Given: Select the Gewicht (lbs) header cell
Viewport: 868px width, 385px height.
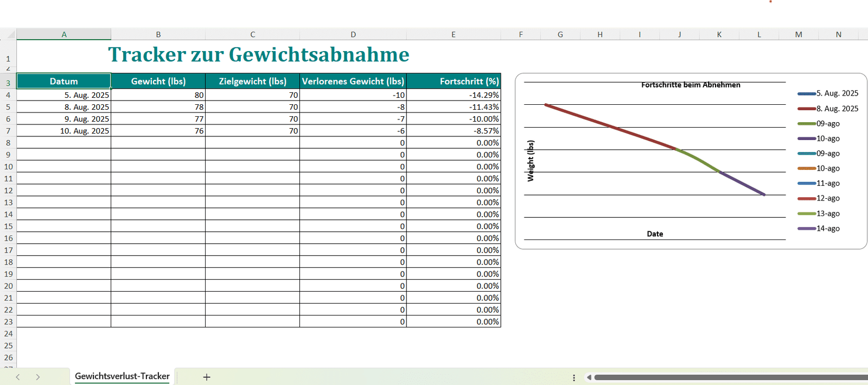Looking at the screenshot, I should click(158, 81).
